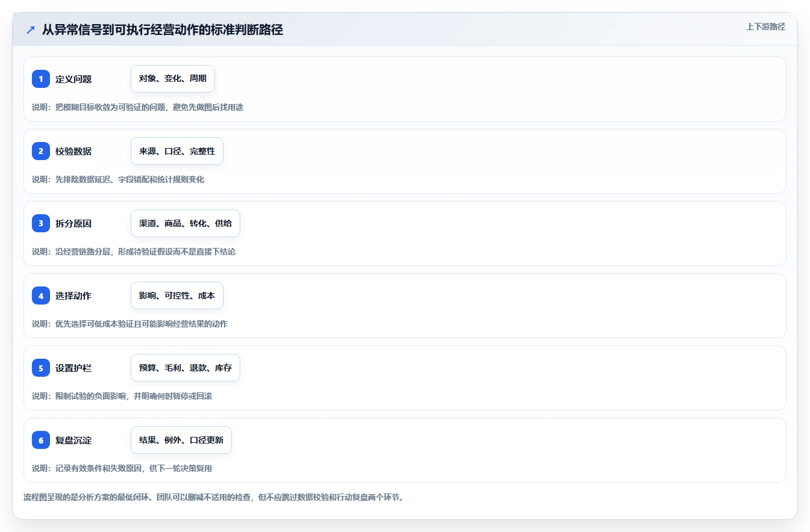Viewport: 810px width, 532px height.
Task: Select the 校验数据 step title
Action: [x=73, y=151]
